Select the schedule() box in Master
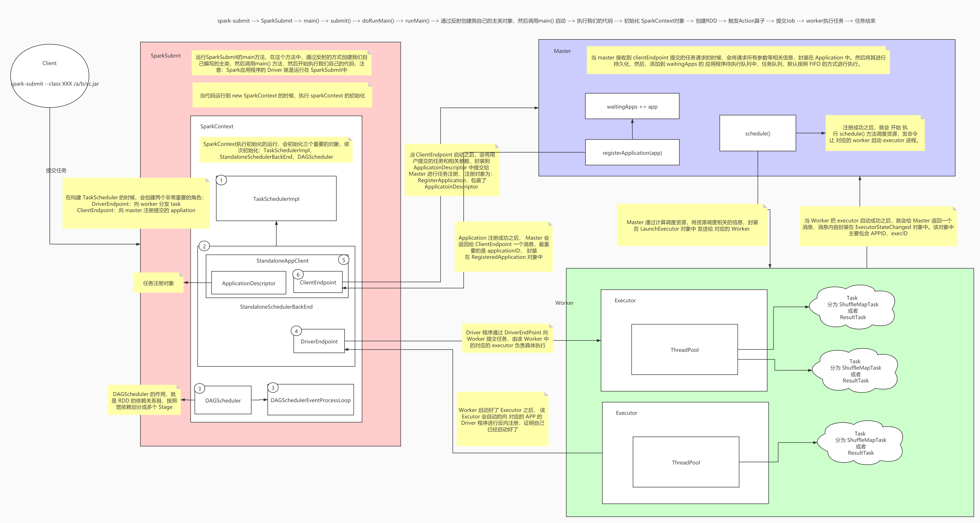This screenshot has height=523, width=980. [x=757, y=133]
